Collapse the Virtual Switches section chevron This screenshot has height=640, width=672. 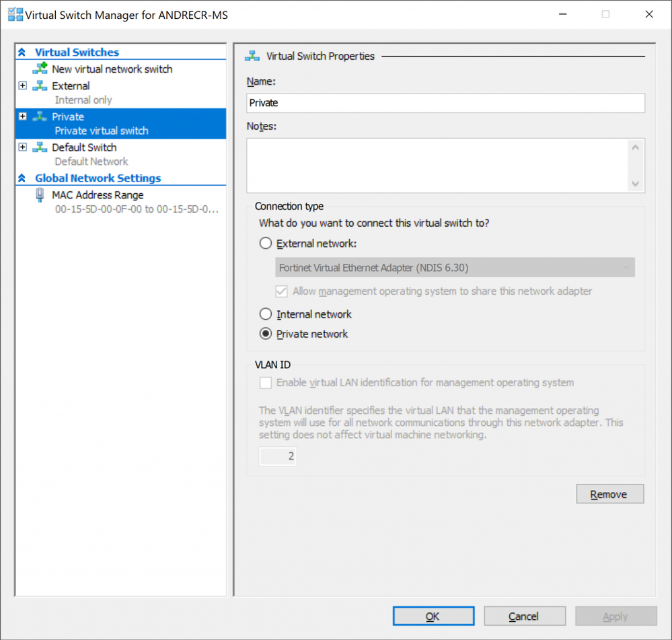coord(22,52)
